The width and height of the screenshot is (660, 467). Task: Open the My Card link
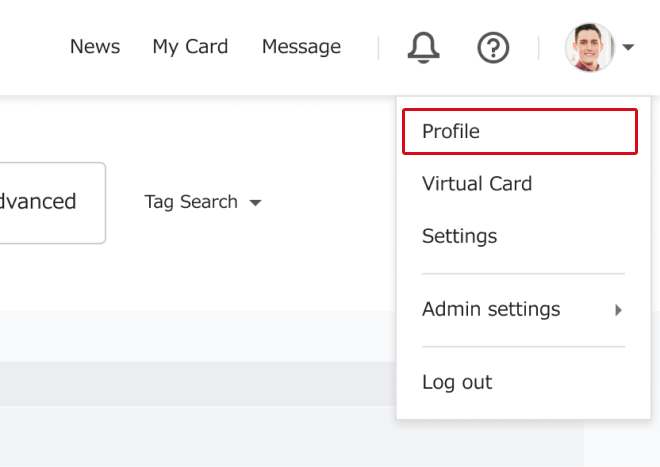(190, 47)
